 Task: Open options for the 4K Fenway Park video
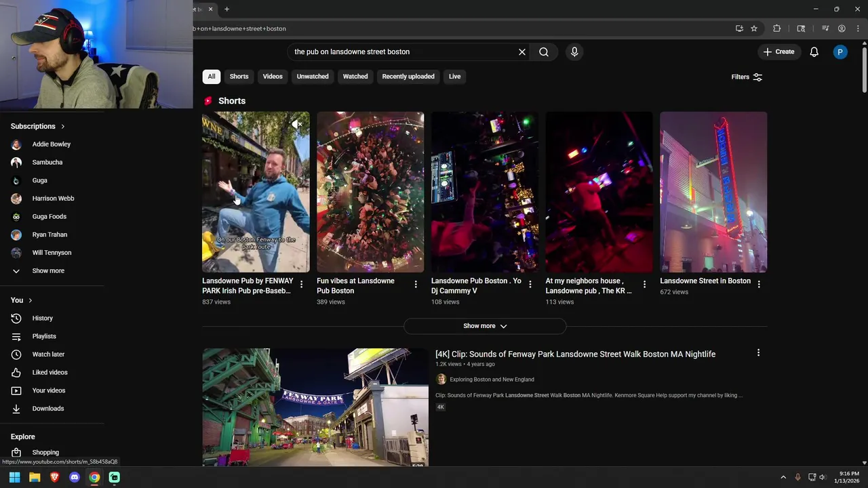(758, 352)
